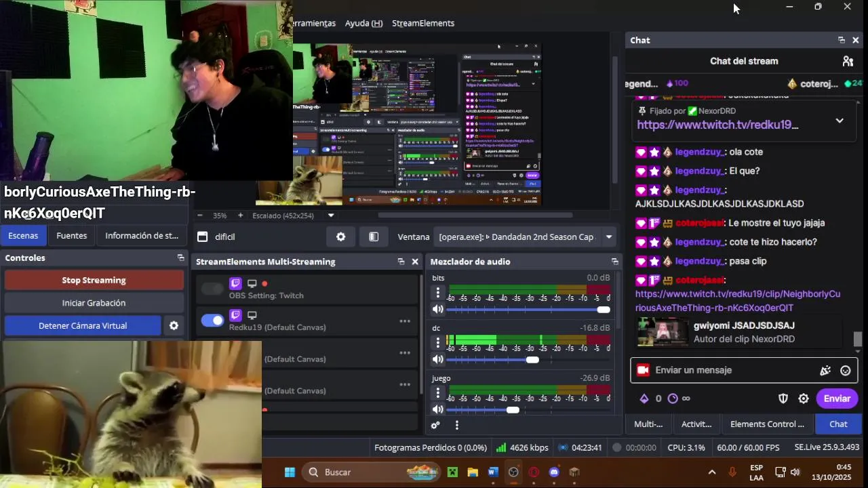Click preview horizontal scrollbar

point(475,216)
